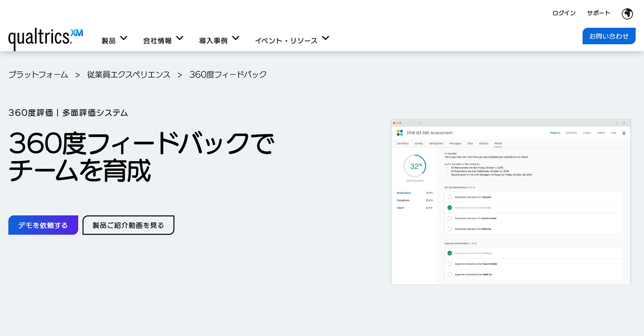Click the share icon in the preview browser bar
This screenshot has width=644, height=336.
tap(617, 123)
